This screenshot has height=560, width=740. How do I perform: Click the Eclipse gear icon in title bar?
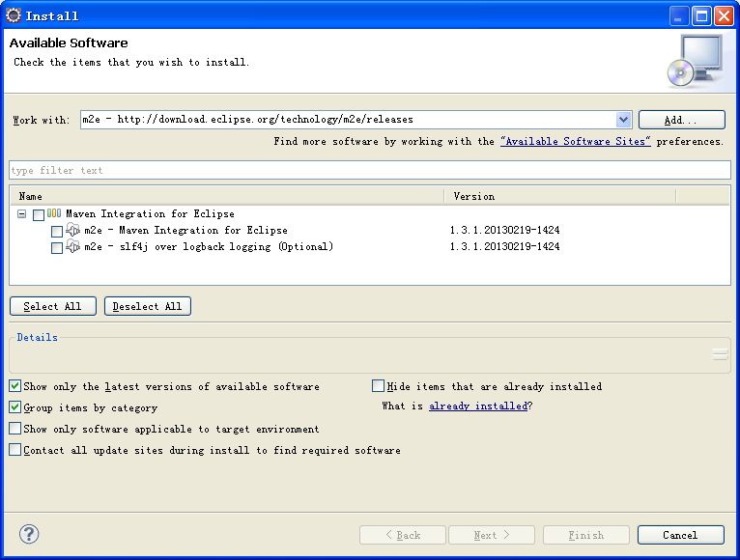[14, 15]
